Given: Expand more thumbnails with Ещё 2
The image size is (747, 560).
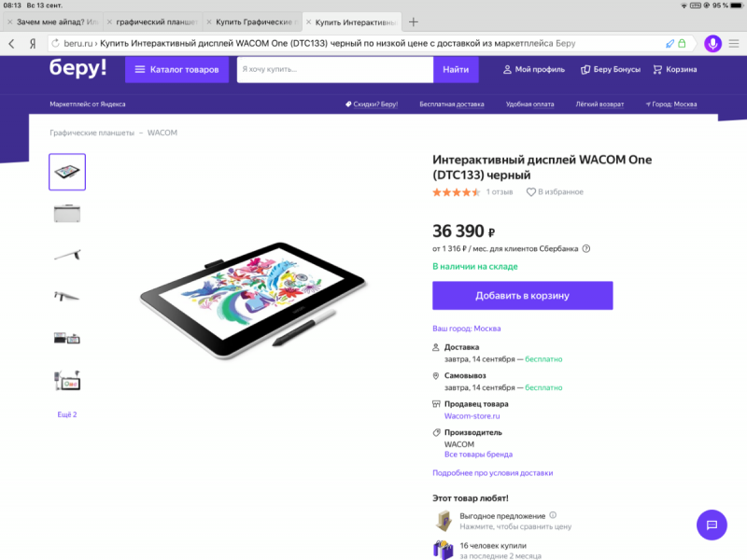Looking at the screenshot, I should [x=67, y=414].
